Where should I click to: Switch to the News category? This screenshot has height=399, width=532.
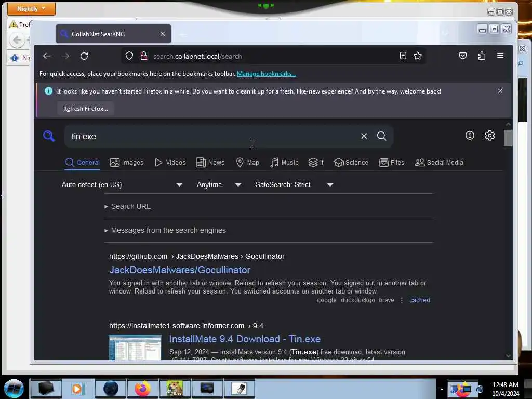point(210,163)
